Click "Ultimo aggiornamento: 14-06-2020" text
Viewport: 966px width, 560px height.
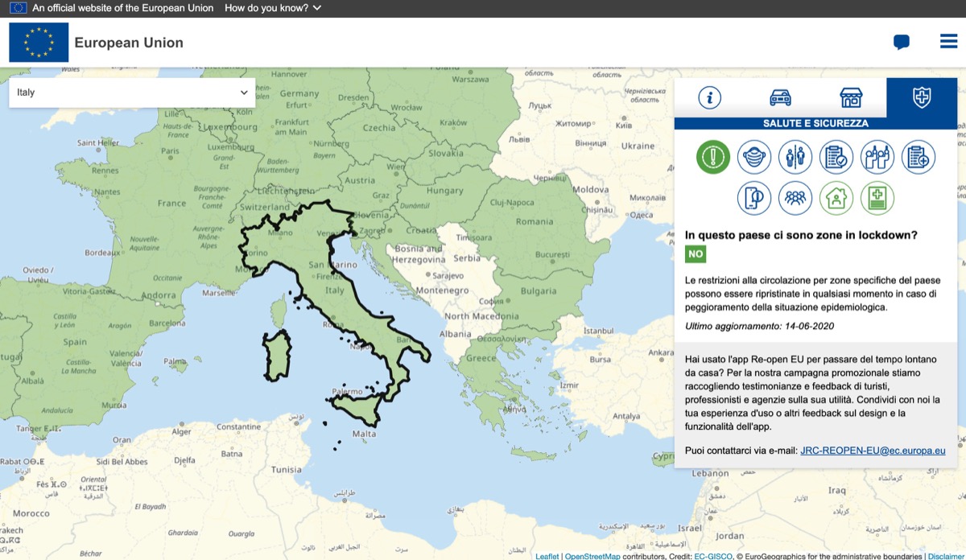click(x=759, y=326)
